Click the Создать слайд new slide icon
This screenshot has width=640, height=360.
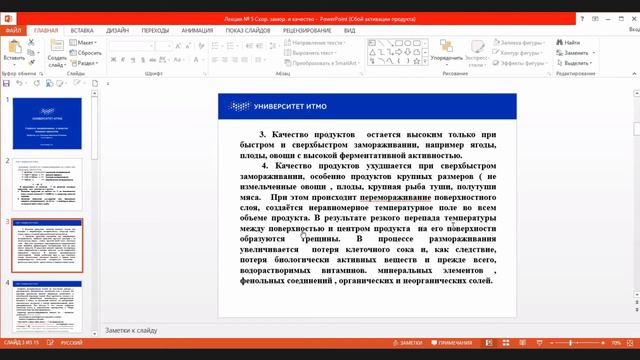coord(57,46)
